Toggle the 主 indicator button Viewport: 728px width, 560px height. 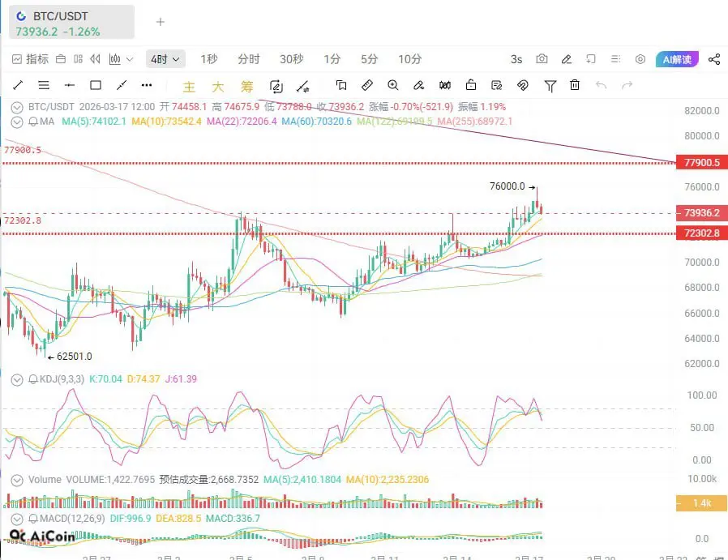tap(189, 87)
